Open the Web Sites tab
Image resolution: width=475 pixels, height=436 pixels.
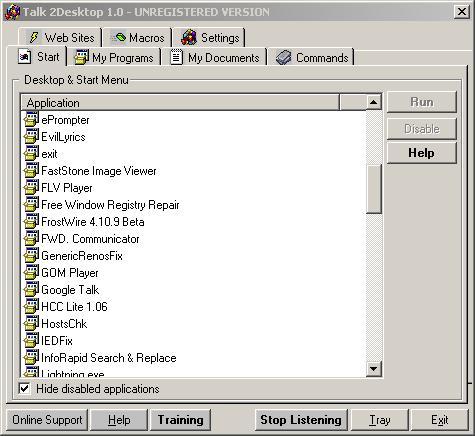[61, 37]
